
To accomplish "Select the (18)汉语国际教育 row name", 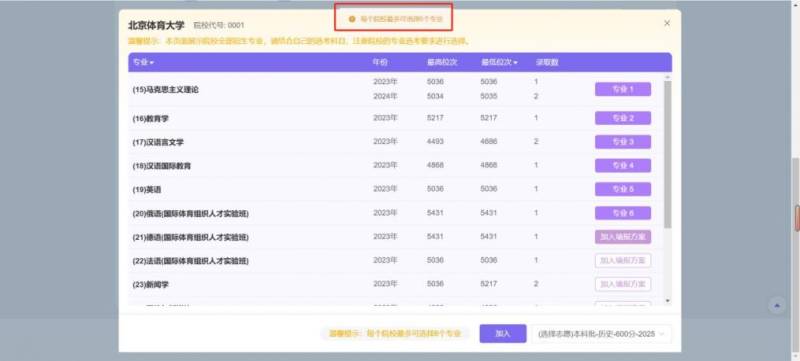I will point(162,166).
